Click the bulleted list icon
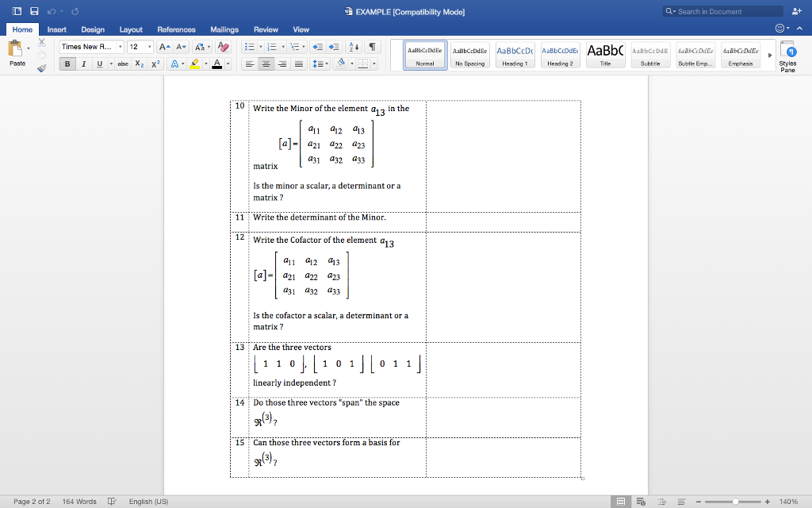Viewport: 812px width, 508px height. [250, 47]
